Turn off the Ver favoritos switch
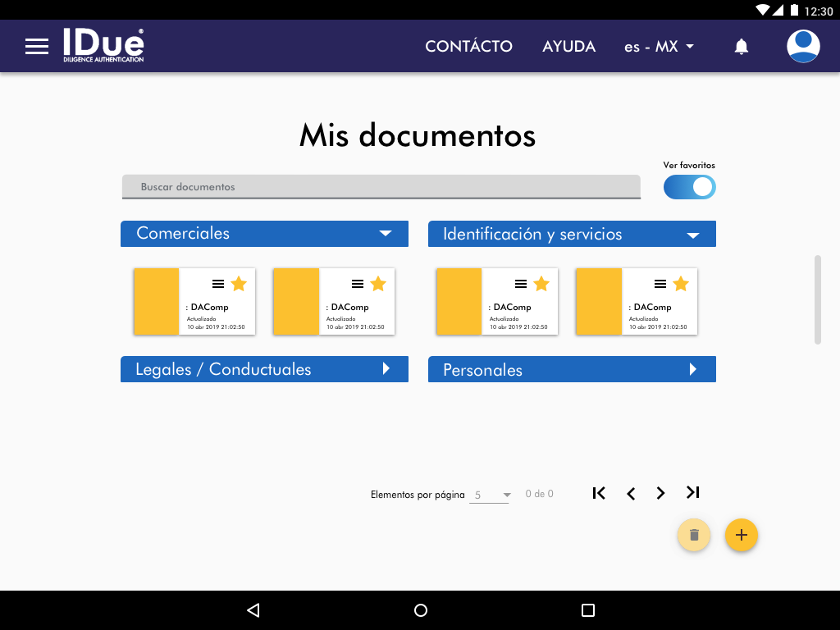 tap(690, 187)
